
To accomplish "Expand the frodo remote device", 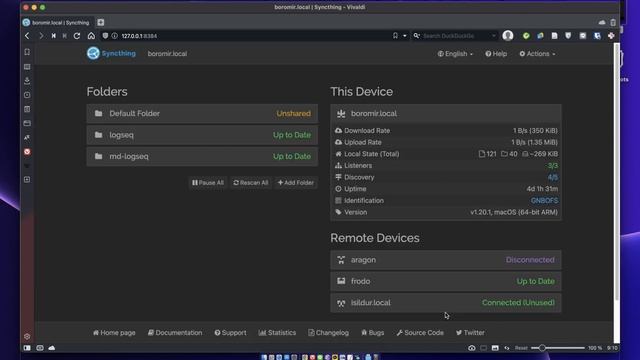I will point(446,281).
